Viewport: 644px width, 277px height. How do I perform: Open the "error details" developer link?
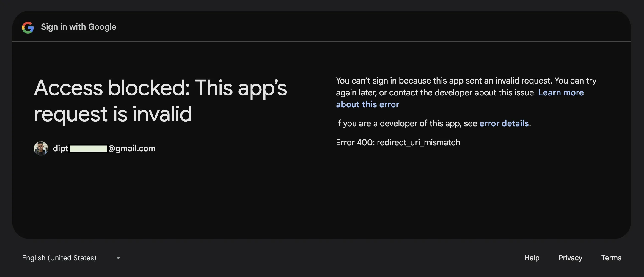pyautogui.click(x=504, y=124)
